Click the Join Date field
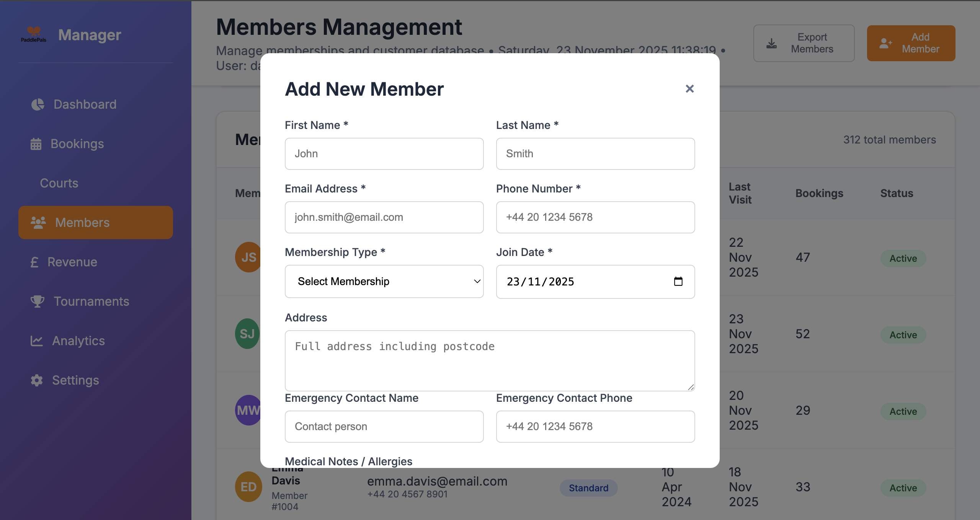 596,282
